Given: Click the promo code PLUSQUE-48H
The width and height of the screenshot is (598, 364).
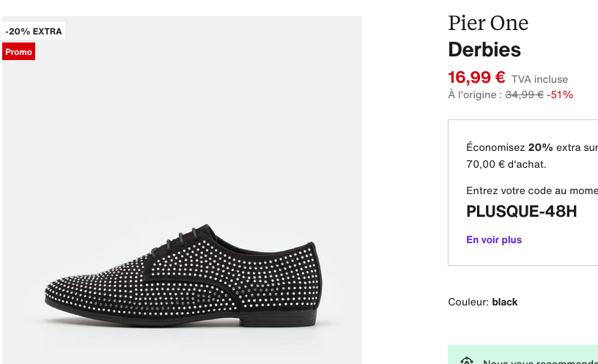Looking at the screenshot, I should (522, 212).
